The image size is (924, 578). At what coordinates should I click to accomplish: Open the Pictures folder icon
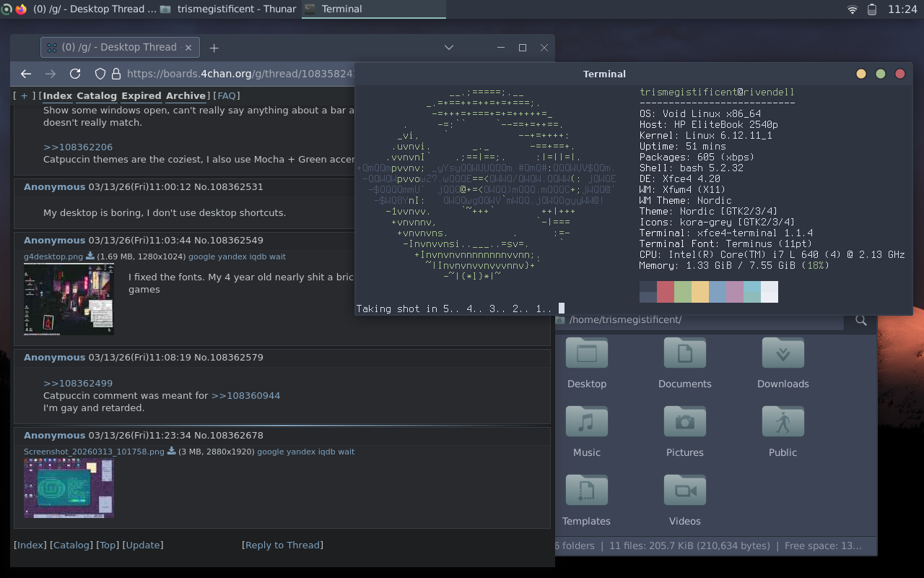pos(684,423)
